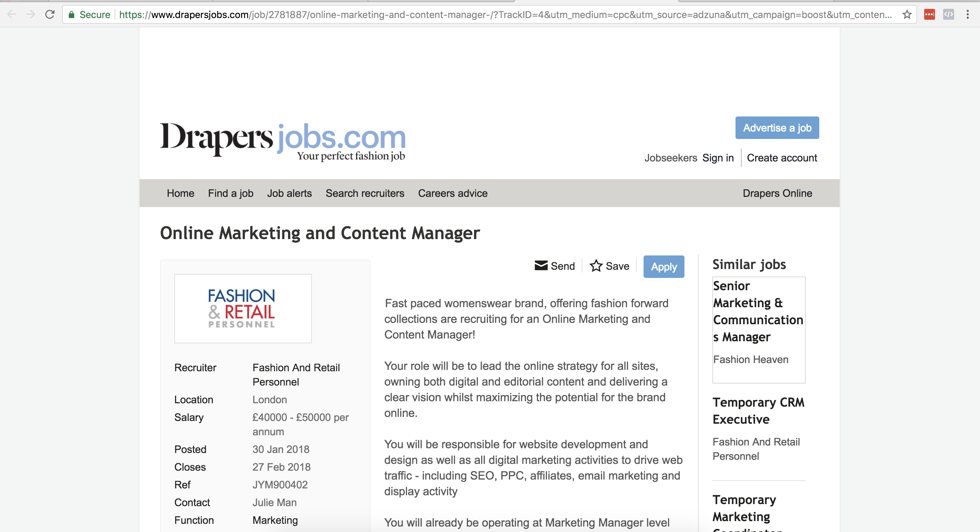The width and height of the screenshot is (980, 532).
Task: Click the Send text link
Action: pos(563,266)
